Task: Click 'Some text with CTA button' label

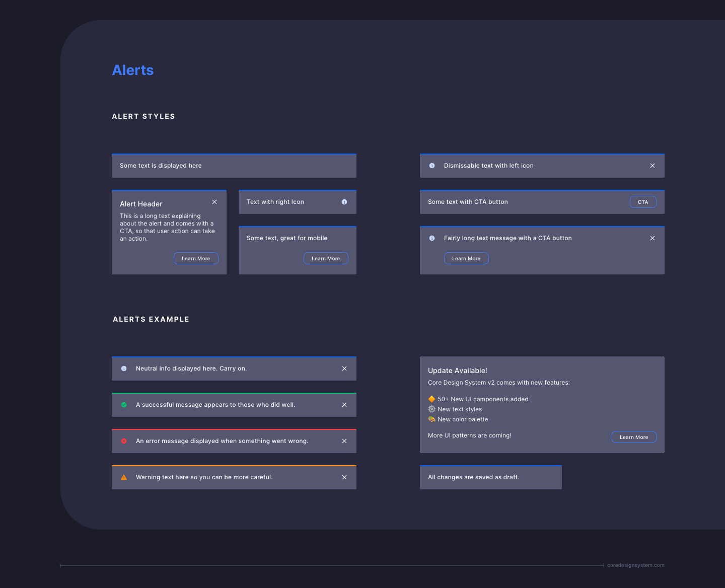Action: tap(468, 202)
